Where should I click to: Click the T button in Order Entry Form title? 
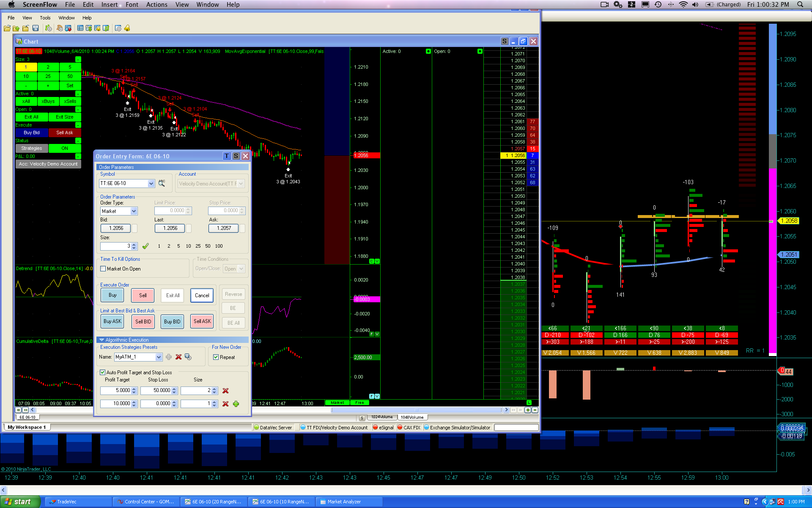pyautogui.click(x=227, y=156)
